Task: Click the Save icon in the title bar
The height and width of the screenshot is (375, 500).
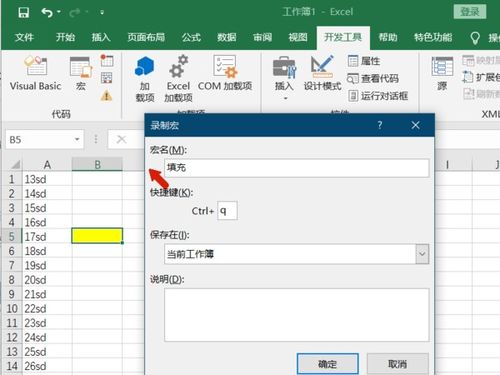Action: pyautogui.click(x=23, y=13)
